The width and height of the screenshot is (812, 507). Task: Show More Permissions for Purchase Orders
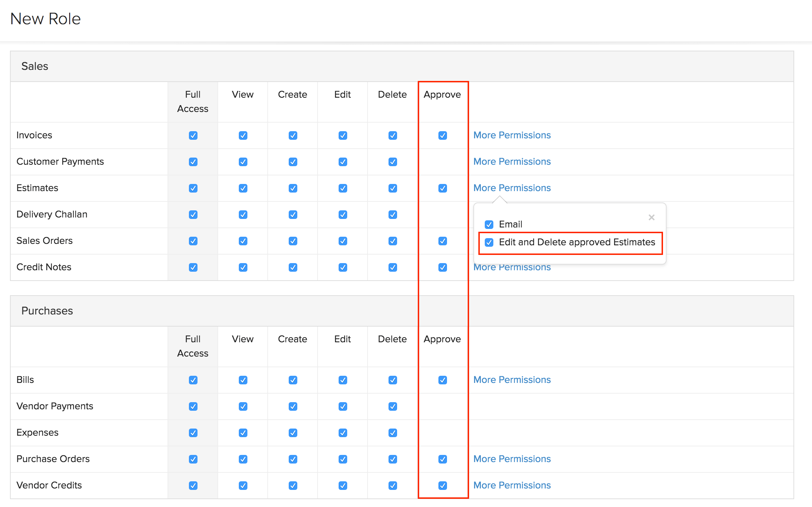click(512, 459)
